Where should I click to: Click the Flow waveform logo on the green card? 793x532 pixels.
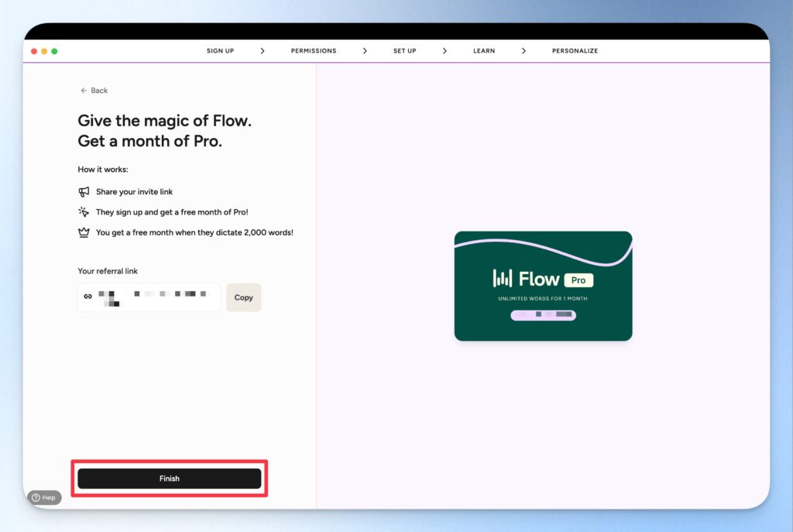pos(503,278)
